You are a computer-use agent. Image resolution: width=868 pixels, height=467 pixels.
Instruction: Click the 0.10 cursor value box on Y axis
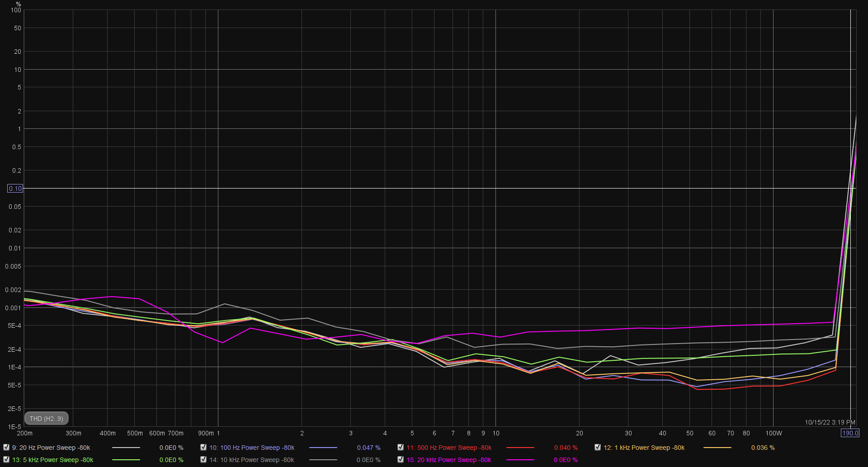pos(15,189)
